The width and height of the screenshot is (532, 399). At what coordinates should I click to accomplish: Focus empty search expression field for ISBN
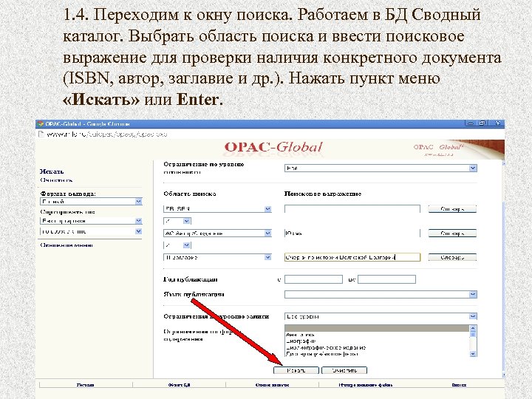tap(352, 209)
